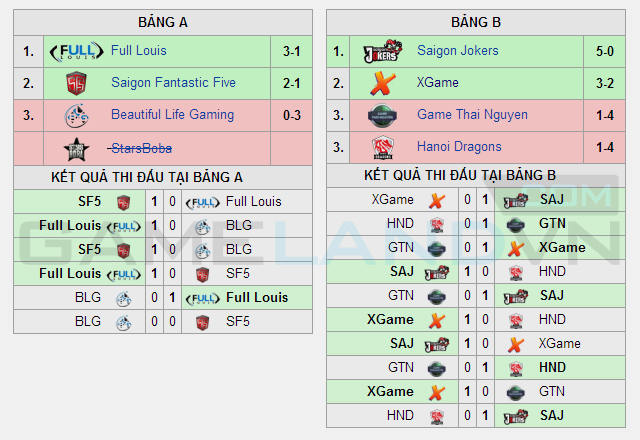Click the BẢNG A table header
This screenshot has height=440, width=640.
tap(163, 22)
